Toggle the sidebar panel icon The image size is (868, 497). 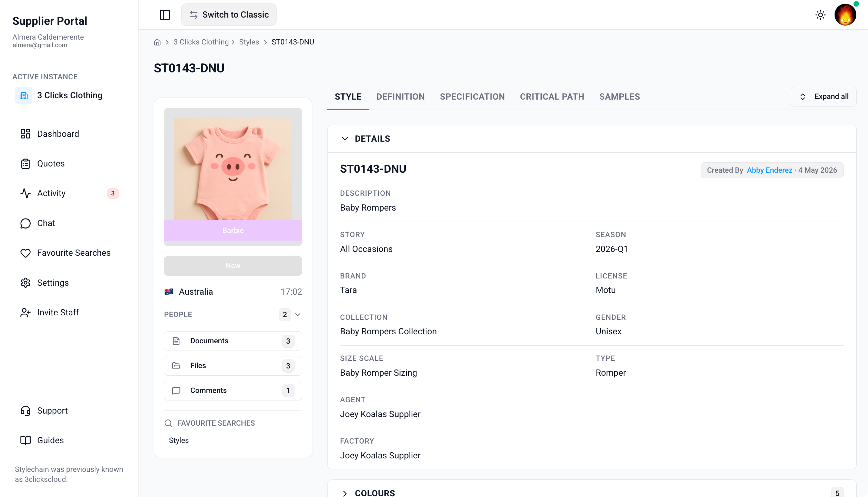[165, 15]
